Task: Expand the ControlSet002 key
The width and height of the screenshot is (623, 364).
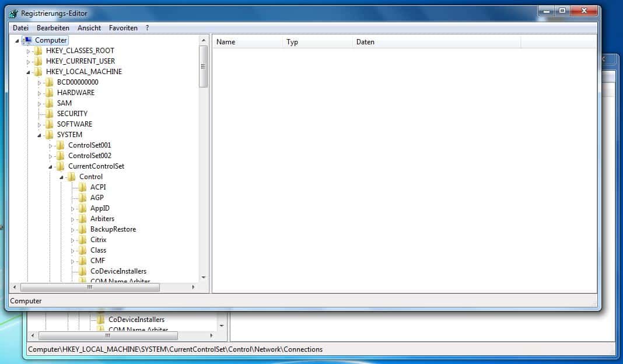Action: click(51, 156)
